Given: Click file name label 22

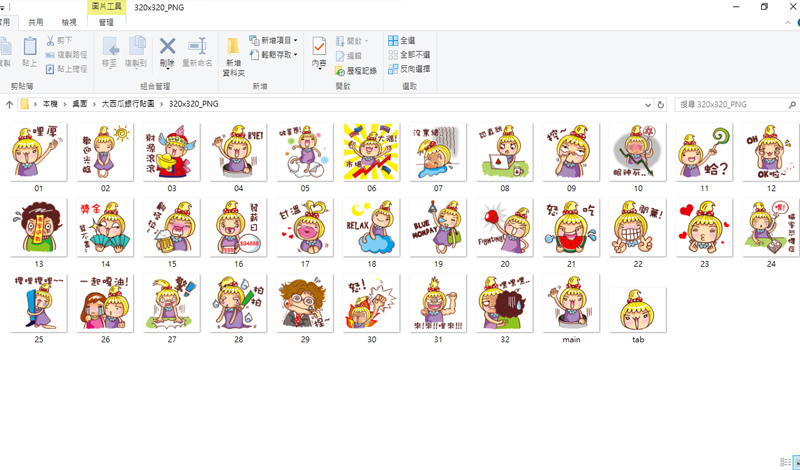Looking at the screenshot, I should (x=638, y=264).
